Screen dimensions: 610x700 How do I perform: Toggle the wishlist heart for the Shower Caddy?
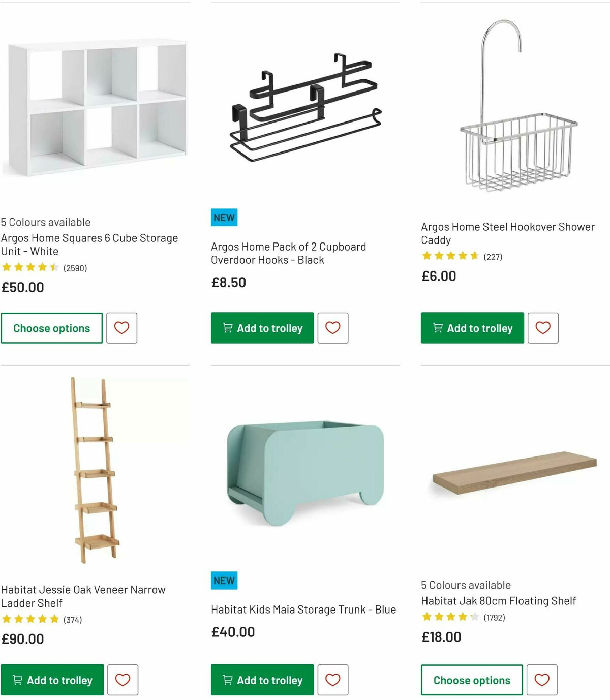[x=543, y=328]
